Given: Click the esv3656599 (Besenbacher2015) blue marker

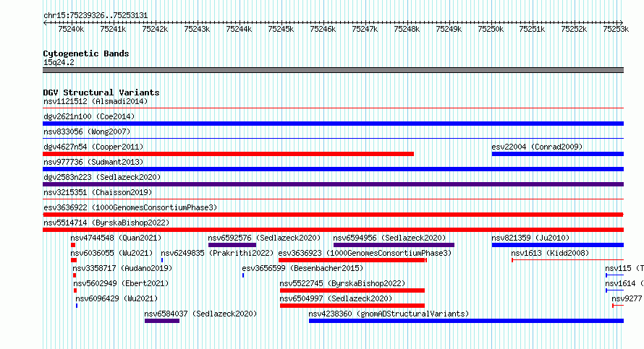Looking at the screenshot, I should (243, 275).
